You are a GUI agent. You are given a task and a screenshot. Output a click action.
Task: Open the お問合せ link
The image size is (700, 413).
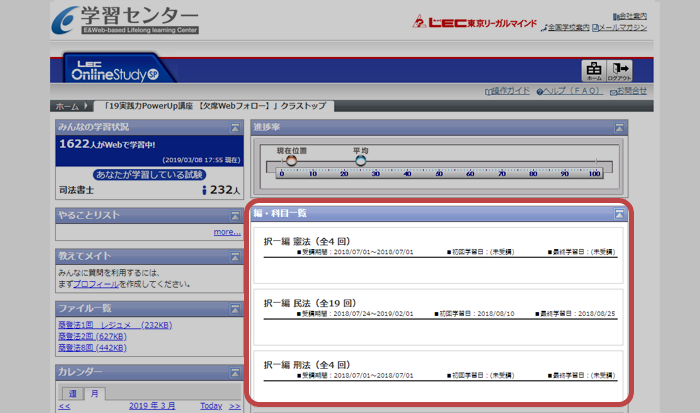[x=628, y=91]
